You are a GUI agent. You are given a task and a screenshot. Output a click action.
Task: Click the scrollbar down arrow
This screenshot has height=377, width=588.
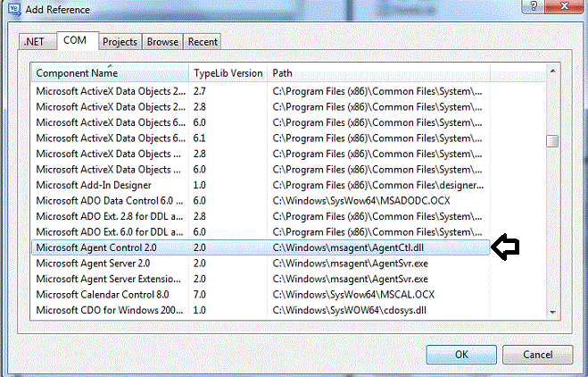pos(552,312)
